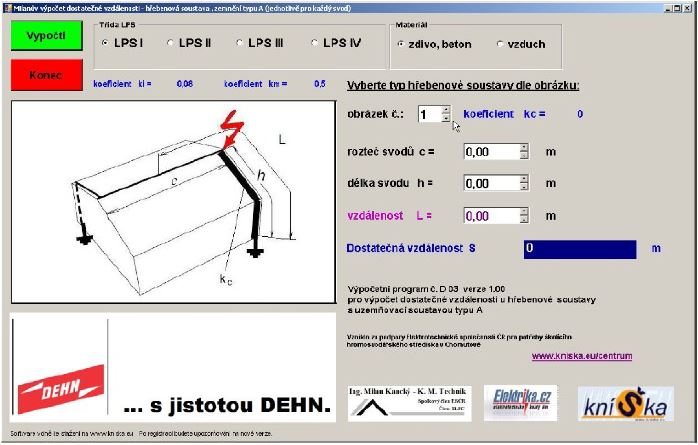The height and width of the screenshot is (445, 698).
Task: Minimize the calculation window
Action: click(x=669, y=8)
